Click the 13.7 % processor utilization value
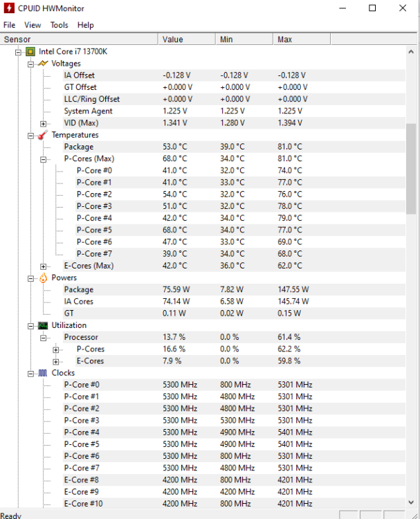 pos(174,338)
